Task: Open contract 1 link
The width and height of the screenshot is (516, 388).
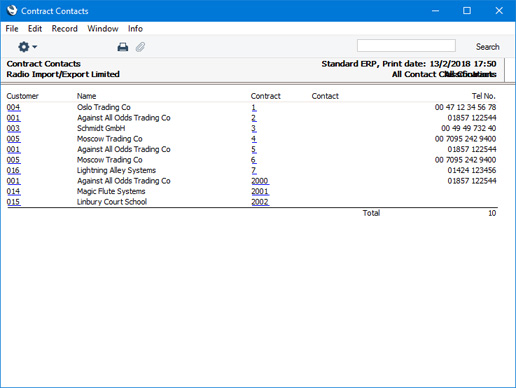Action: pos(254,107)
